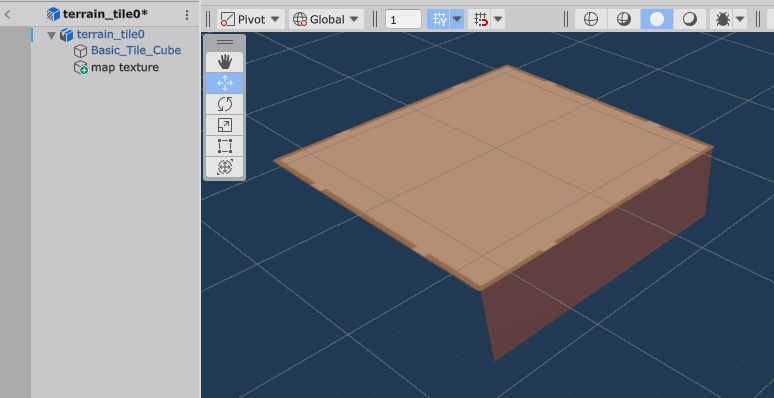Select the Rect transform tool
The width and height of the screenshot is (774, 398).
pyautogui.click(x=225, y=146)
